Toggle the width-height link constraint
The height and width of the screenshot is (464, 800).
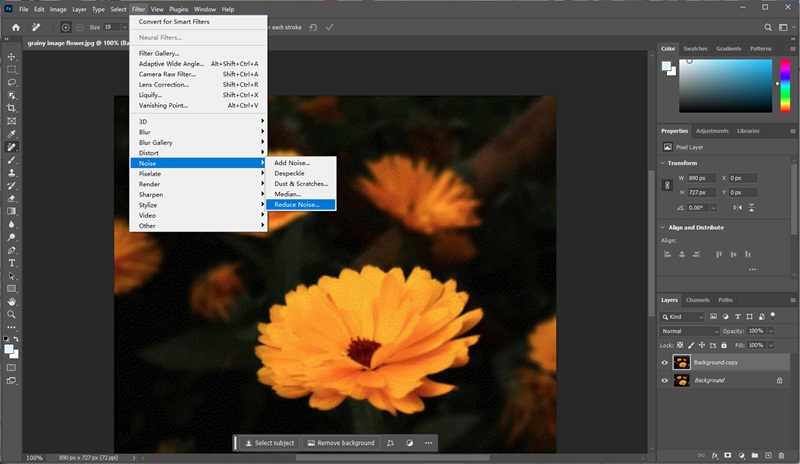tap(667, 185)
